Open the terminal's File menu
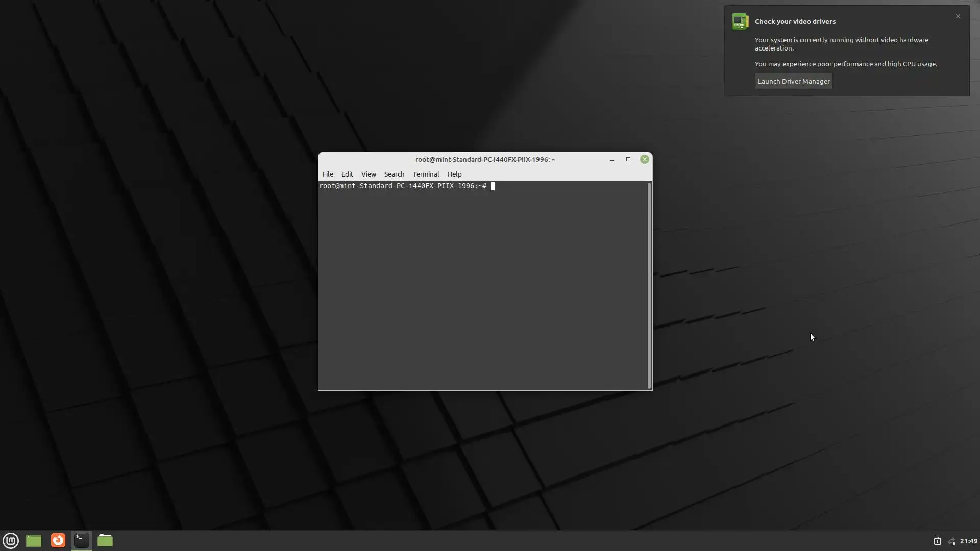 pos(328,174)
